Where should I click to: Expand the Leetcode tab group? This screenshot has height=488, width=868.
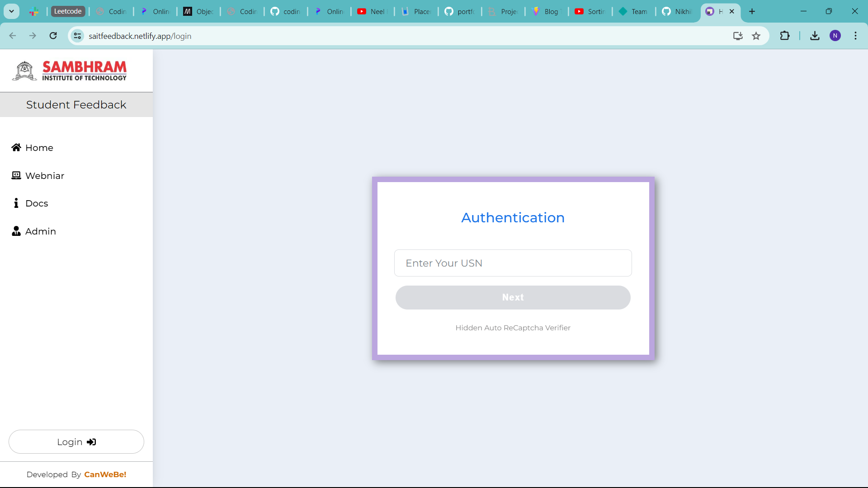point(68,11)
